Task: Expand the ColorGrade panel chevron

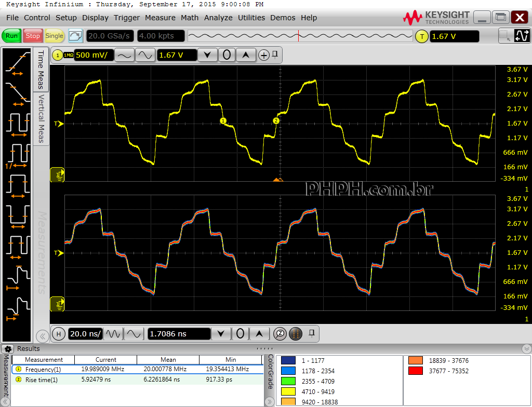Action: [x=269, y=401]
